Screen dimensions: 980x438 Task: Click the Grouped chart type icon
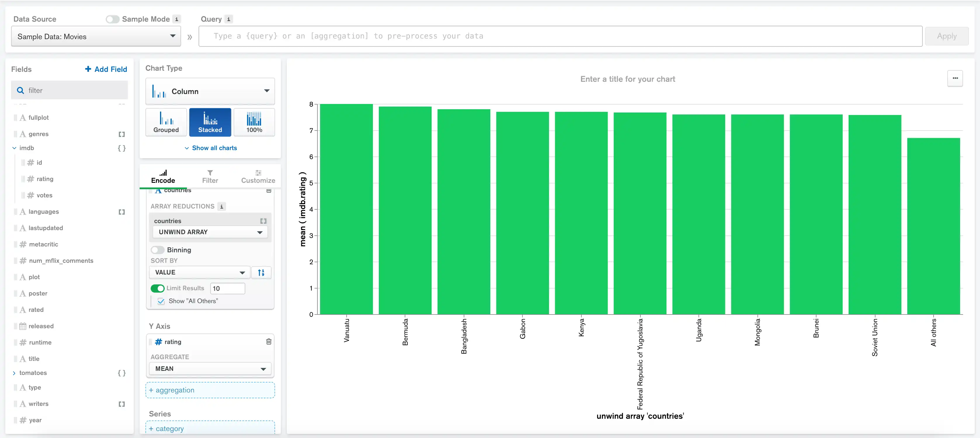[166, 121]
